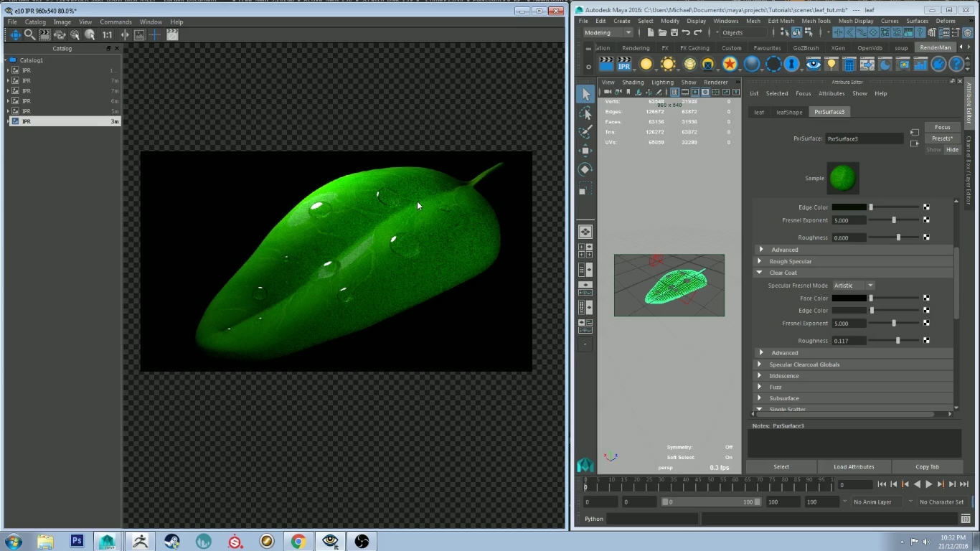Click the open scene folder icon in Maya
Image resolution: width=980 pixels, height=551 pixels.
[662, 33]
